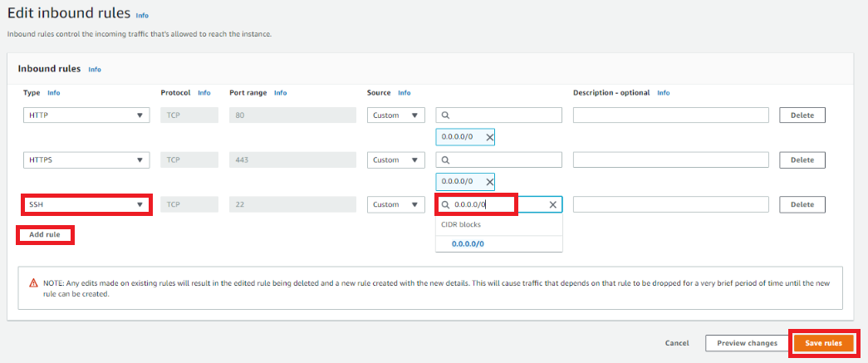Viewport: 868px width, 363px height.
Task: Remove the 0.0.0.0/0 chip from HTTP rule
Action: click(489, 137)
